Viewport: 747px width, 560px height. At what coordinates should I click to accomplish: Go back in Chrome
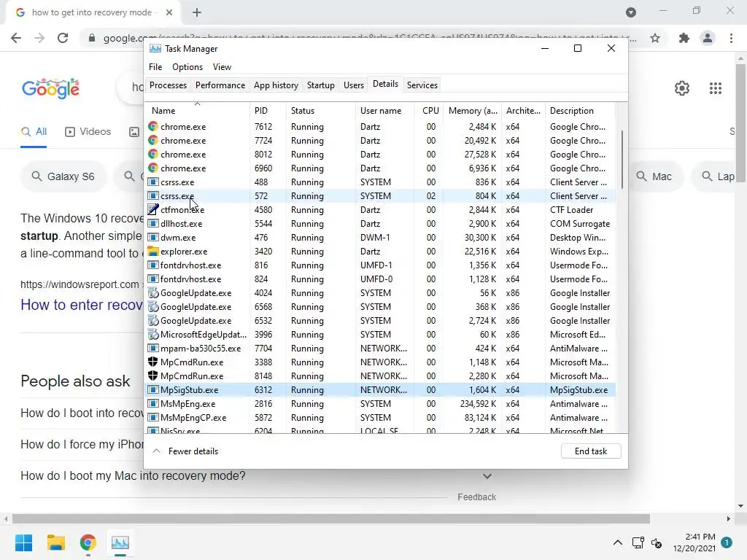(16, 38)
